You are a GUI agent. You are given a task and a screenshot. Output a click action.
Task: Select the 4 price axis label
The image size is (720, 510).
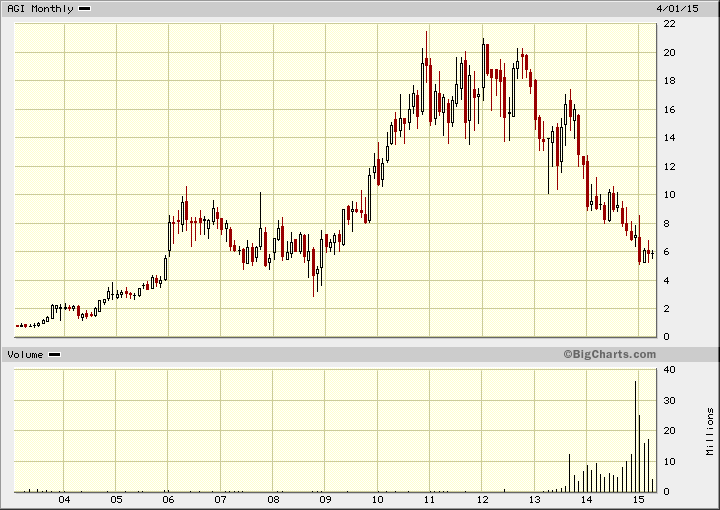pos(667,280)
